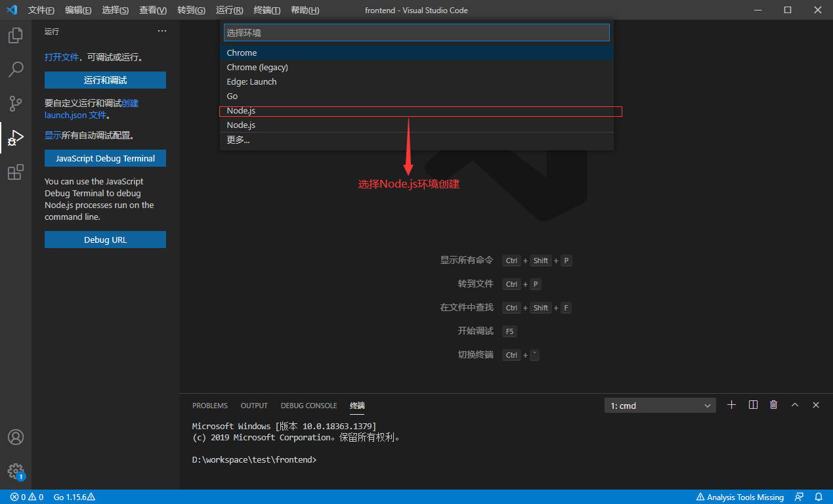Open the 编辑(E) menu
This screenshot has width=833, height=504.
[79, 10]
